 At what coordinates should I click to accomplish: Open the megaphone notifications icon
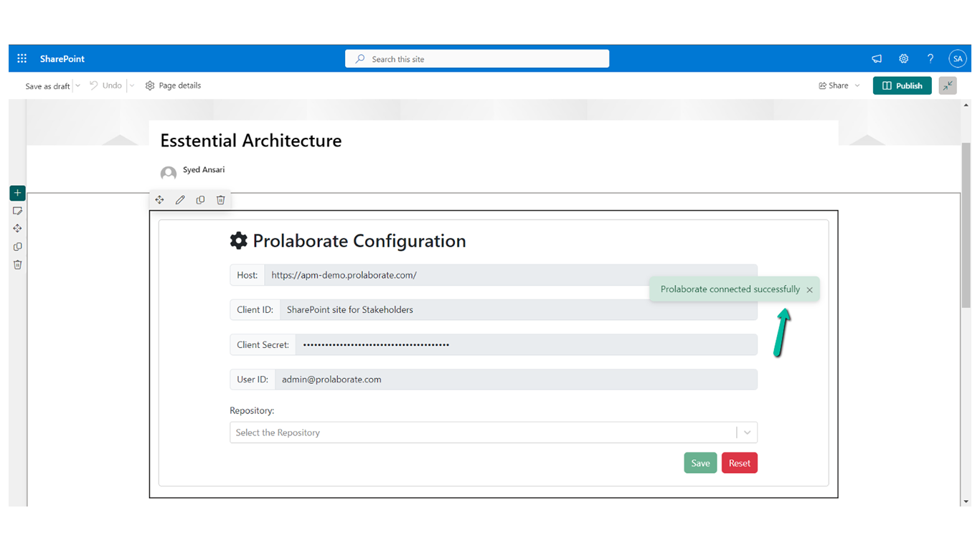[x=877, y=59]
